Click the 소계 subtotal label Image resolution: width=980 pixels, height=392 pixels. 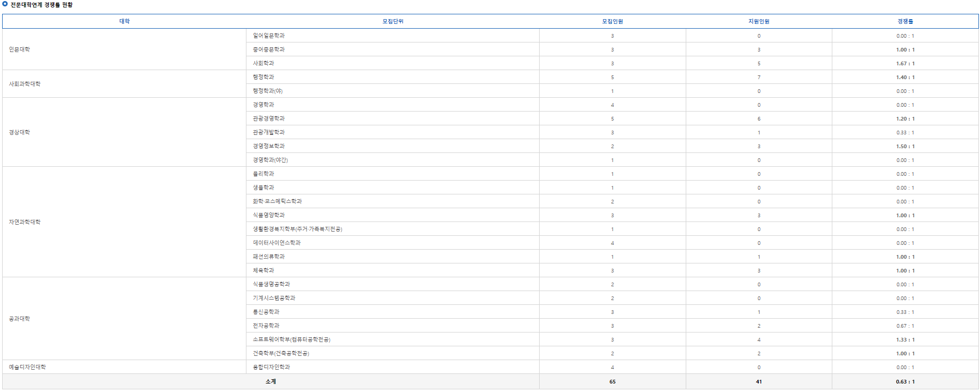271,381
